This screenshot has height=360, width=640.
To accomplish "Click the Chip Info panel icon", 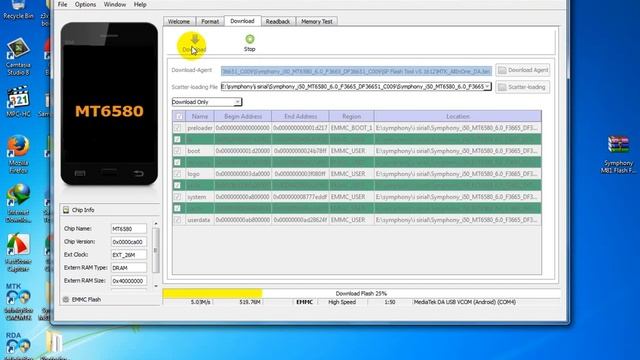I will (66, 210).
